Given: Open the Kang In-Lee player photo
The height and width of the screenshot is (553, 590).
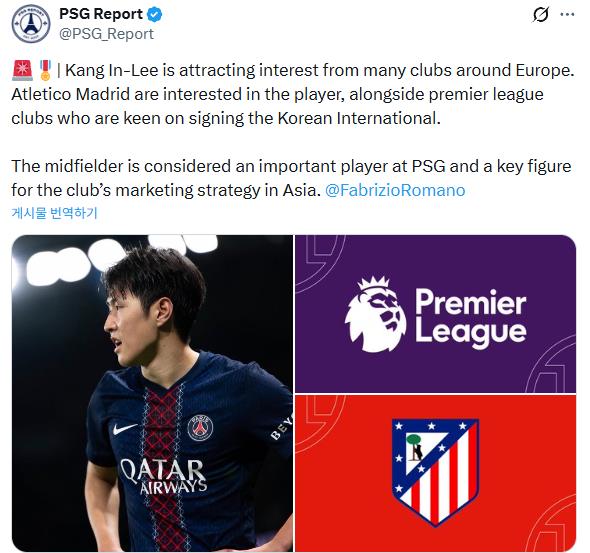Looking at the screenshot, I should pyautogui.click(x=152, y=393).
